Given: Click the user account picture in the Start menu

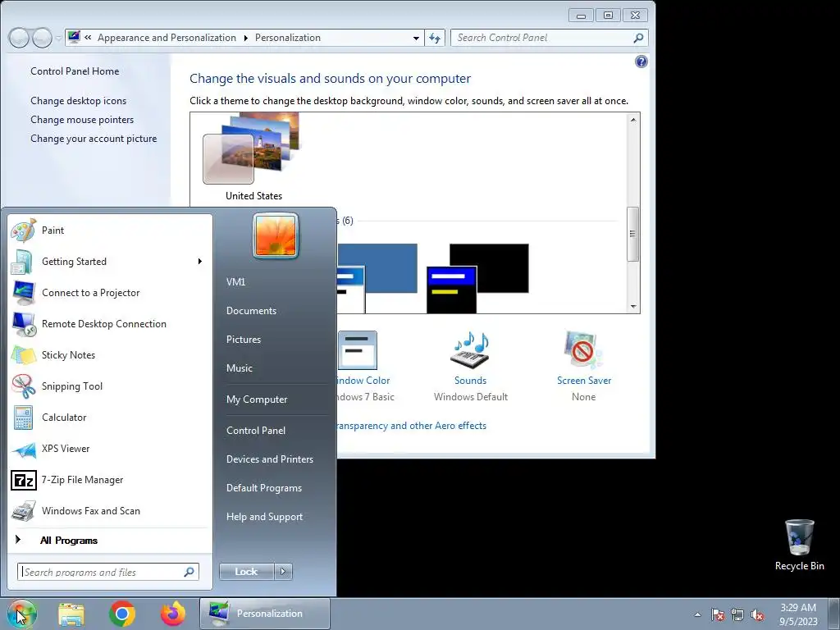Looking at the screenshot, I should coord(276,235).
